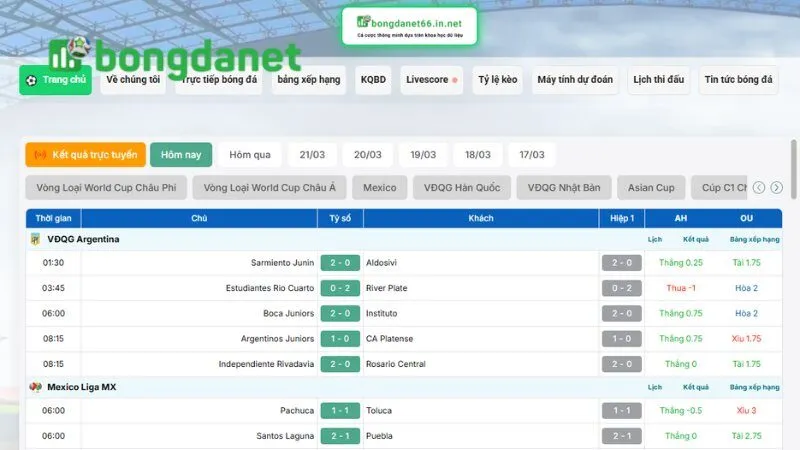Image resolution: width=800 pixels, height=450 pixels.
Task: Click the Rosario Central team name
Action: tap(395, 364)
